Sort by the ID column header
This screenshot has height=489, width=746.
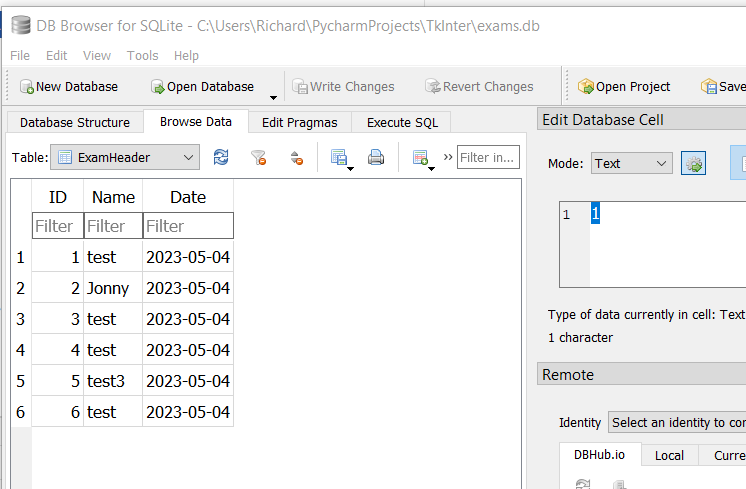58,196
